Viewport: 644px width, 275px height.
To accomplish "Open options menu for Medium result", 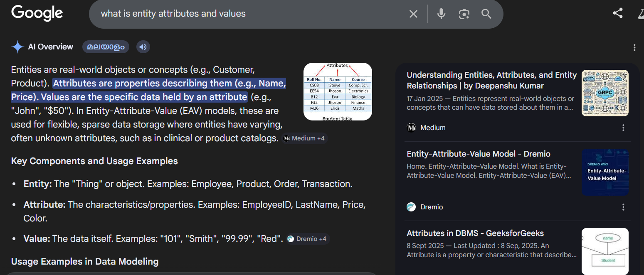I will point(623,128).
